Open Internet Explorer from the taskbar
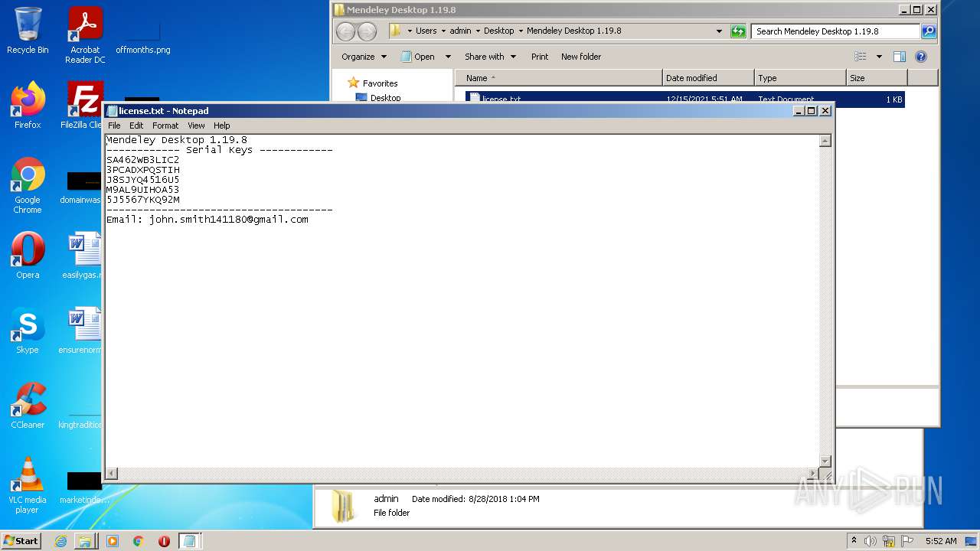The image size is (980, 551). 60,541
